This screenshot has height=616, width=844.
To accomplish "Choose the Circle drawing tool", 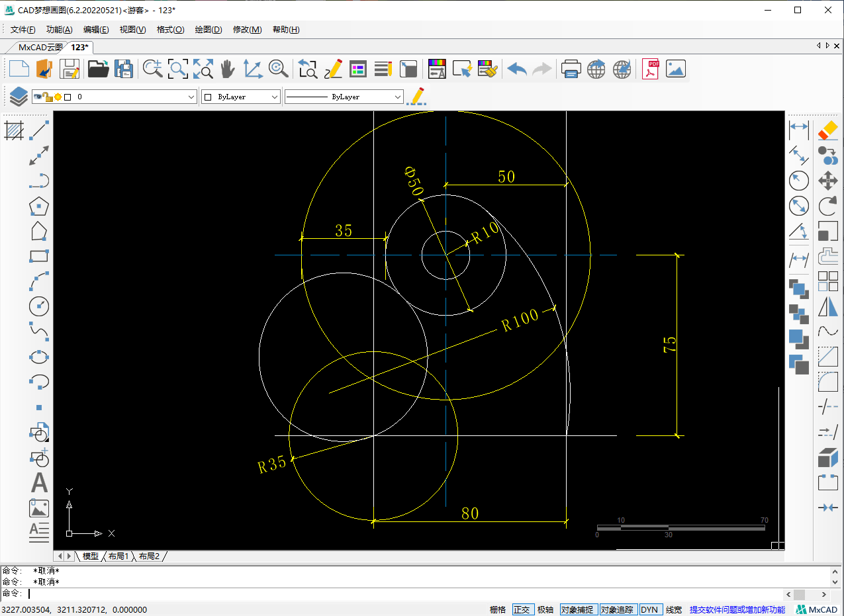I will coord(39,306).
